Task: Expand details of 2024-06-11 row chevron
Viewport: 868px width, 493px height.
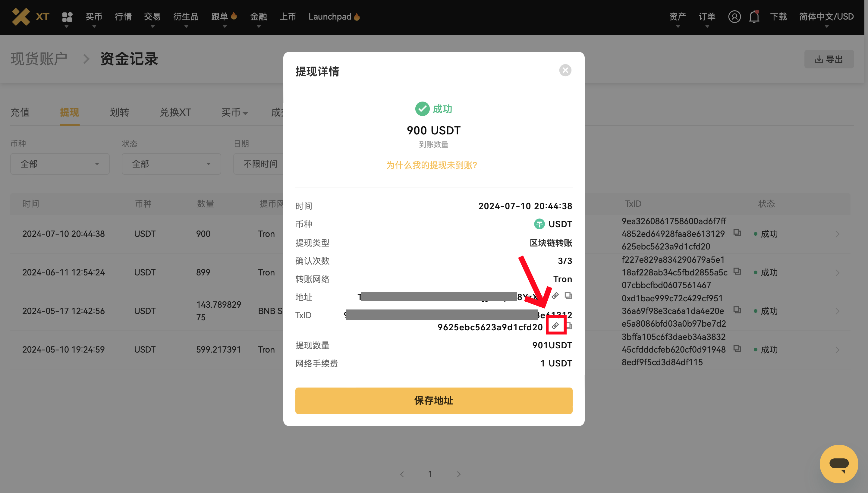Action: click(837, 273)
